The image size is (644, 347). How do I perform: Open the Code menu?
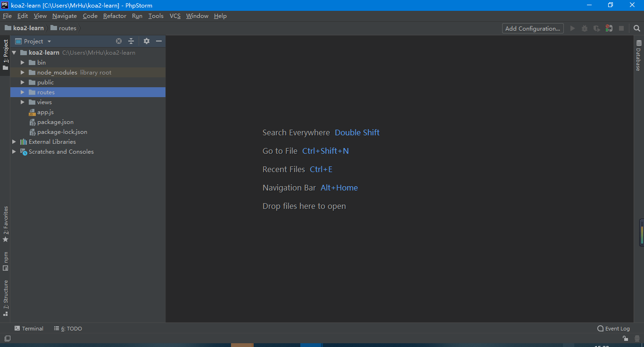[x=90, y=16]
